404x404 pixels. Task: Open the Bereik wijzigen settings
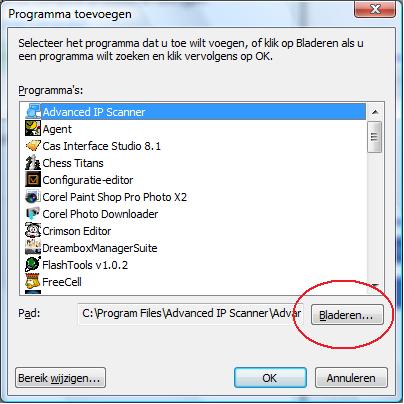point(60,378)
